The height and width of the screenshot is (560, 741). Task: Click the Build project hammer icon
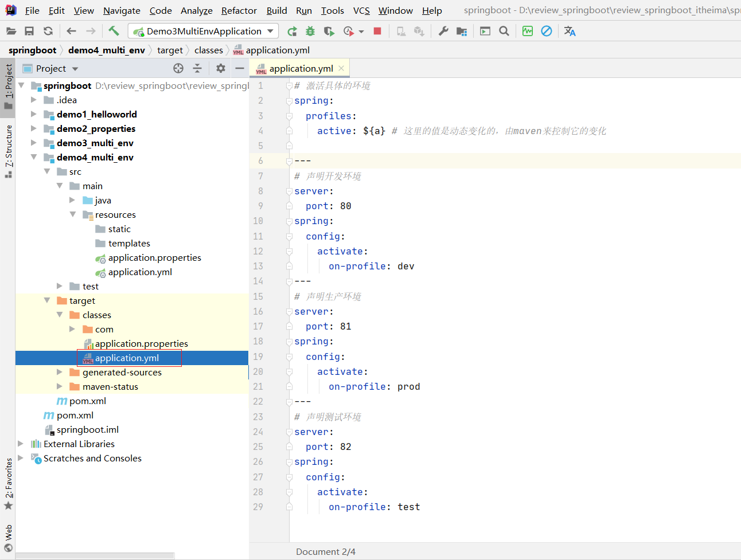click(x=114, y=31)
